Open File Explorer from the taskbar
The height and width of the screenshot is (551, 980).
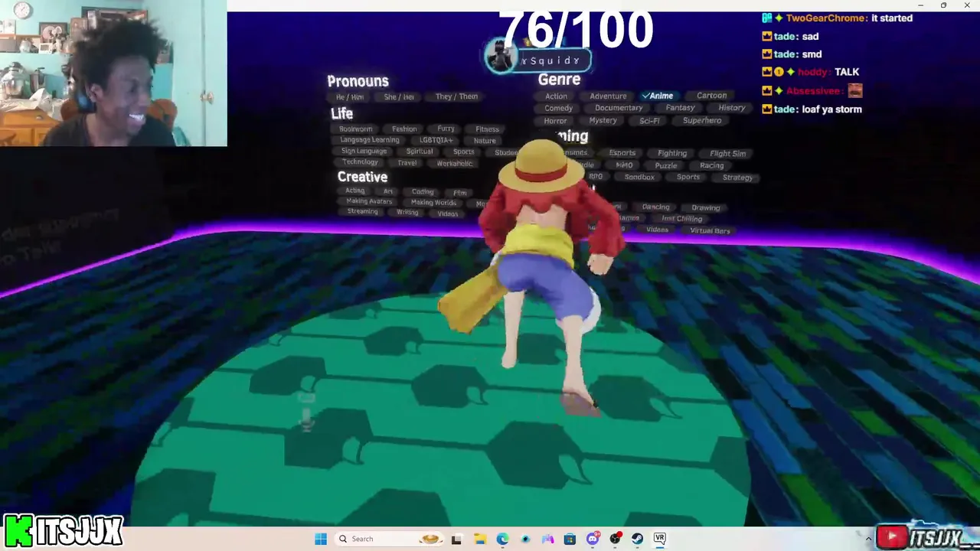(x=479, y=539)
